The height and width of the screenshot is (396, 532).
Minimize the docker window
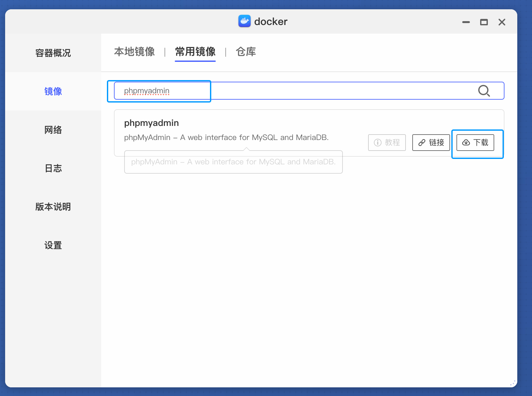point(466,22)
